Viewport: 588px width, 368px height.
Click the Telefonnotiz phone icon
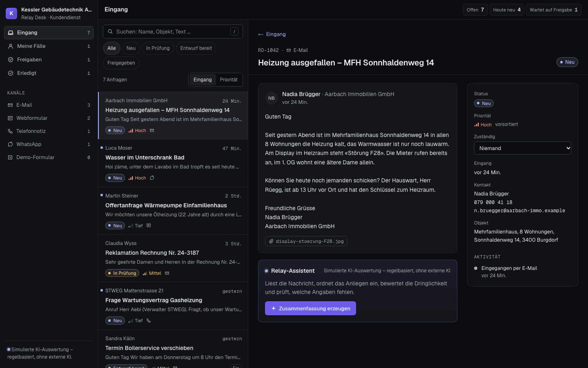click(10, 131)
